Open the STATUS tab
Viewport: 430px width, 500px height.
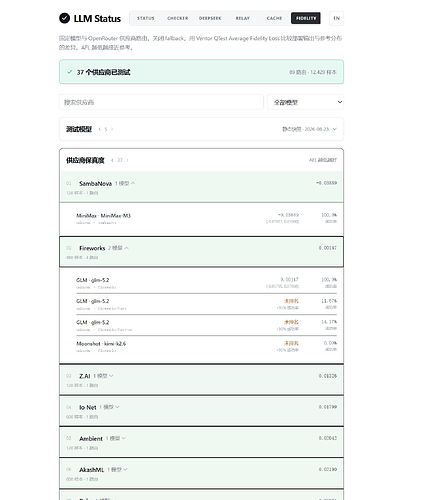[x=146, y=18]
